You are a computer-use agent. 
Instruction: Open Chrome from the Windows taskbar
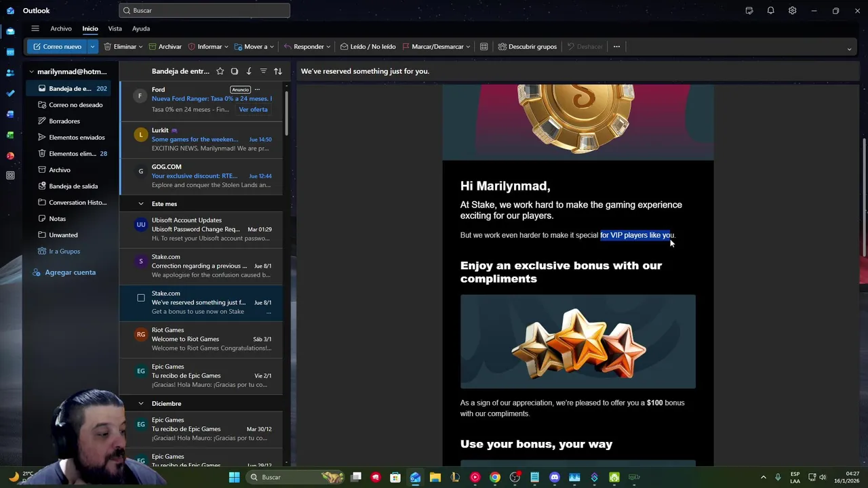pyautogui.click(x=495, y=477)
